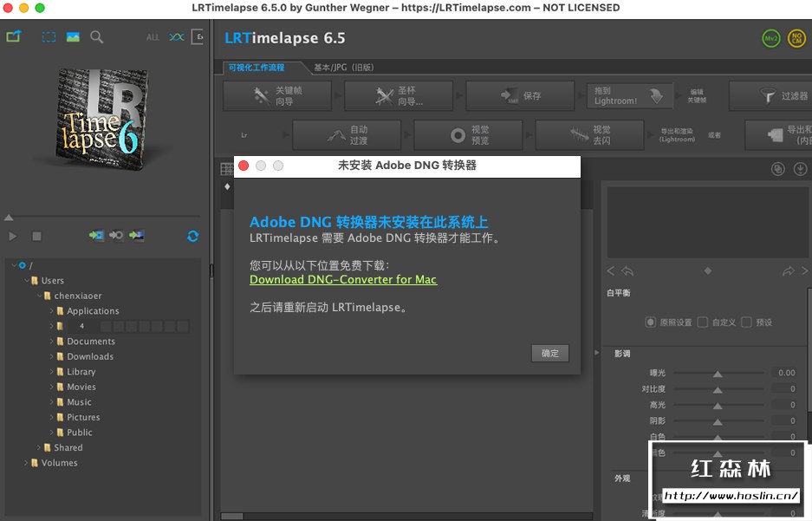Adjust the 阴影 shadows slider
The image size is (812, 521).
(x=718, y=421)
